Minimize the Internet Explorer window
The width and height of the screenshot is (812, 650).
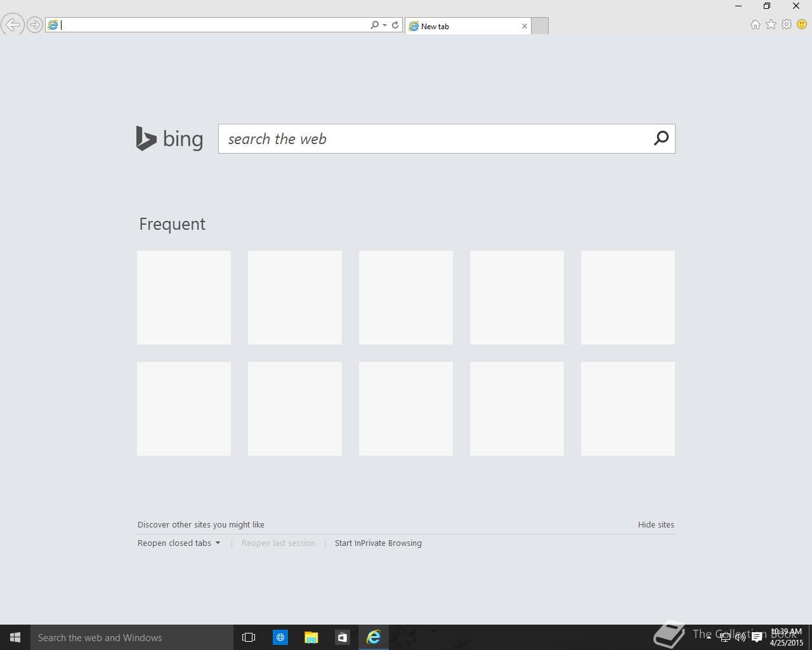(738, 6)
